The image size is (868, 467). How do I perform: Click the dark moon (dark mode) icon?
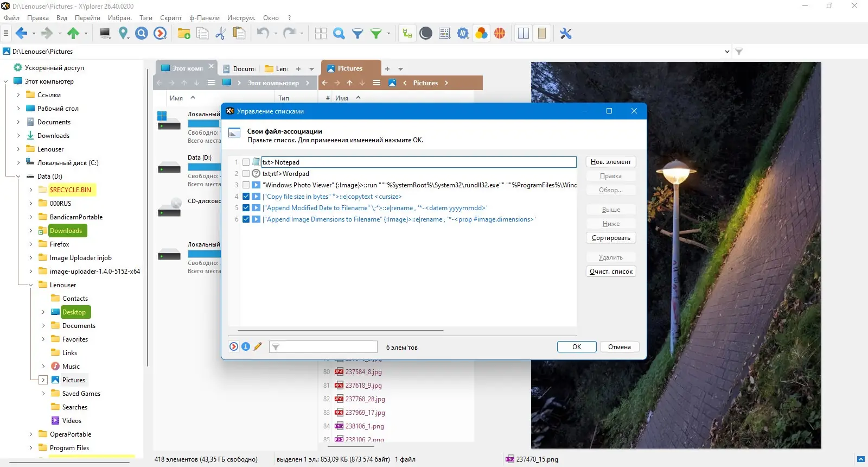tap(426, 34)
